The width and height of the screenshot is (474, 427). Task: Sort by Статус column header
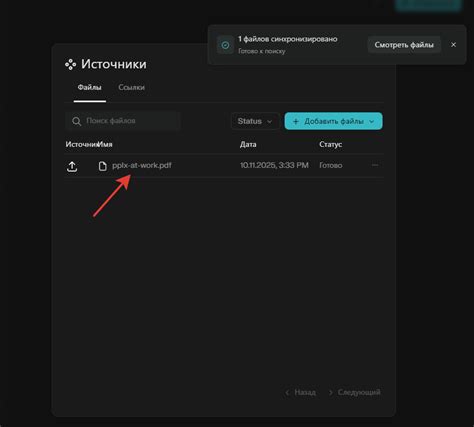pyautogui.click(x=330, y=144)
